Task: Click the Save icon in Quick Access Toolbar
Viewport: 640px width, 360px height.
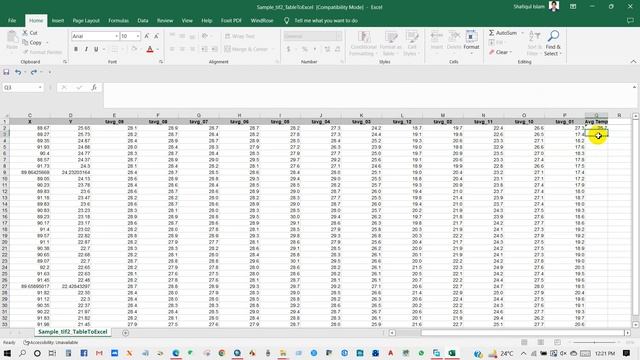Action: point(6,72)
